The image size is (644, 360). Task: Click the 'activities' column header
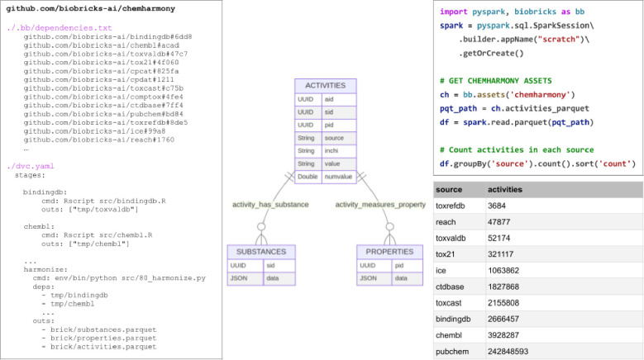coord(505,189)
